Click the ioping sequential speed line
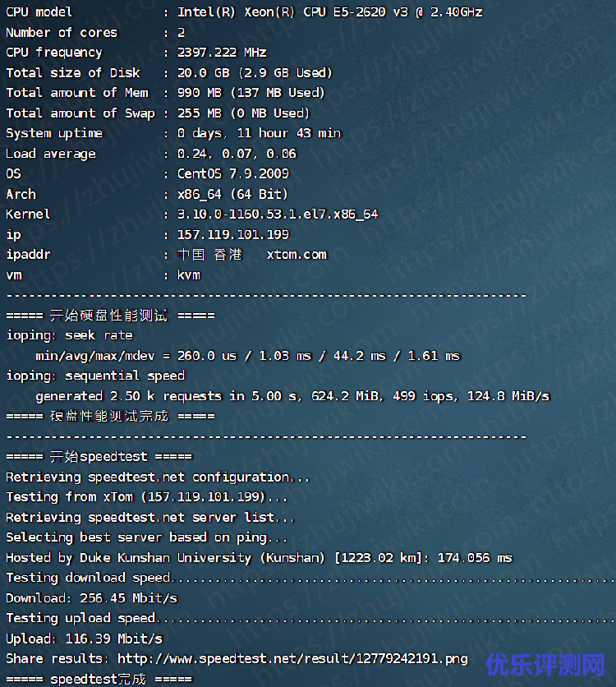 point(95,376)
